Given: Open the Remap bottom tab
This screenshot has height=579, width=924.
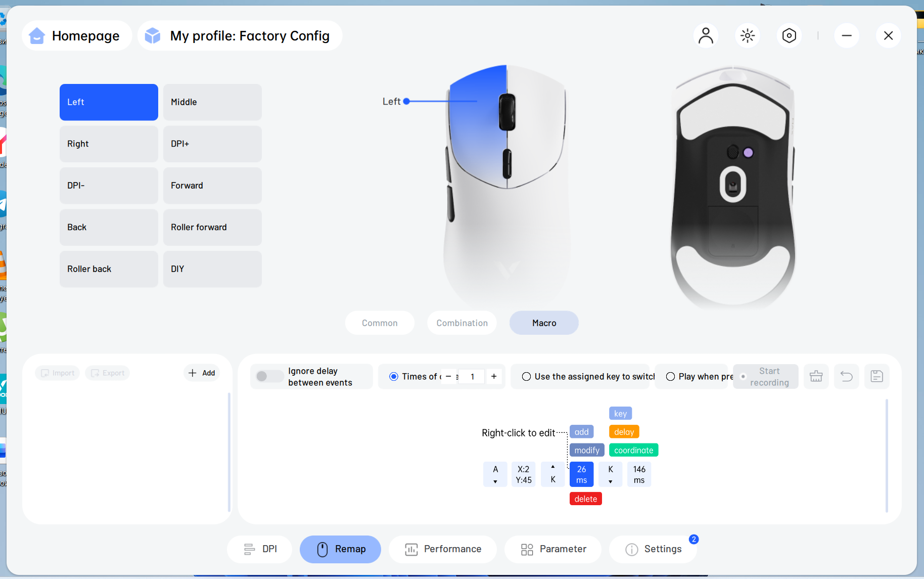Looking at the screenshot, I should (x=340, y=549).
